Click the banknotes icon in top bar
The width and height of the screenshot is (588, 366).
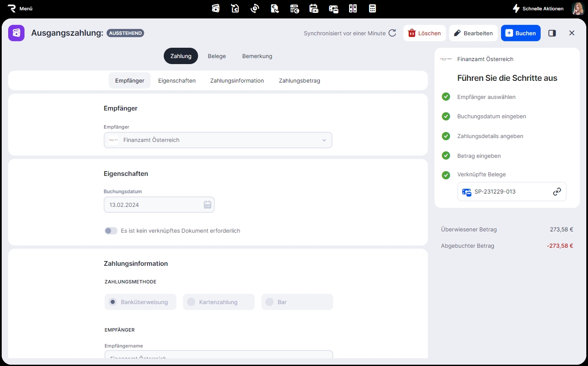[x=216, y=9]
